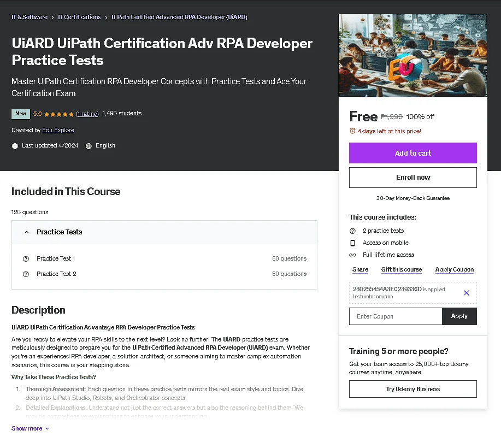
Task: Open the course preview thumbnail
Action: tap(413, 55)
